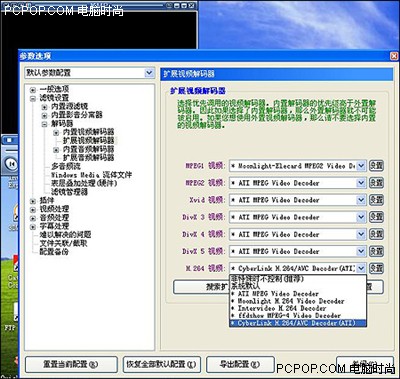This screenshot has width=400, height=379.
Task: Select 滤镜设置 in the tree
Action: click(x=54, y=98)
